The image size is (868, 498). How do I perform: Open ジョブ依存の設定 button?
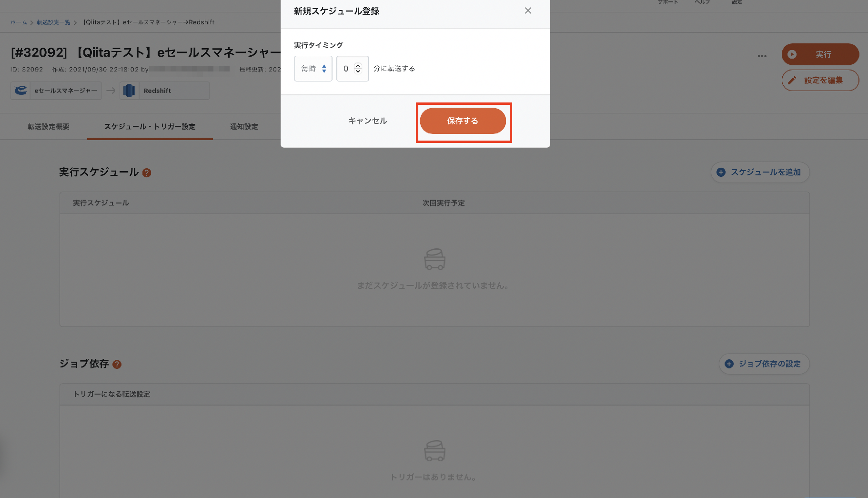click(764, 364)
